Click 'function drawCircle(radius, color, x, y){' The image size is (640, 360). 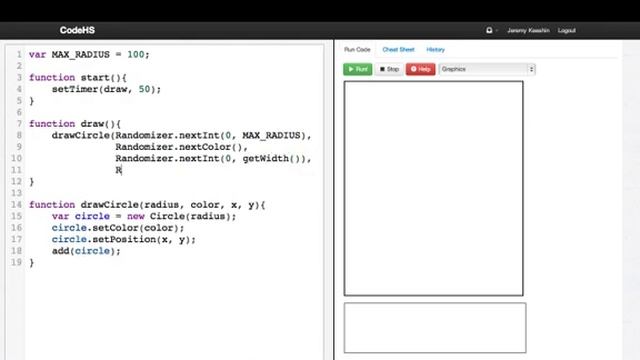point(147,204)
